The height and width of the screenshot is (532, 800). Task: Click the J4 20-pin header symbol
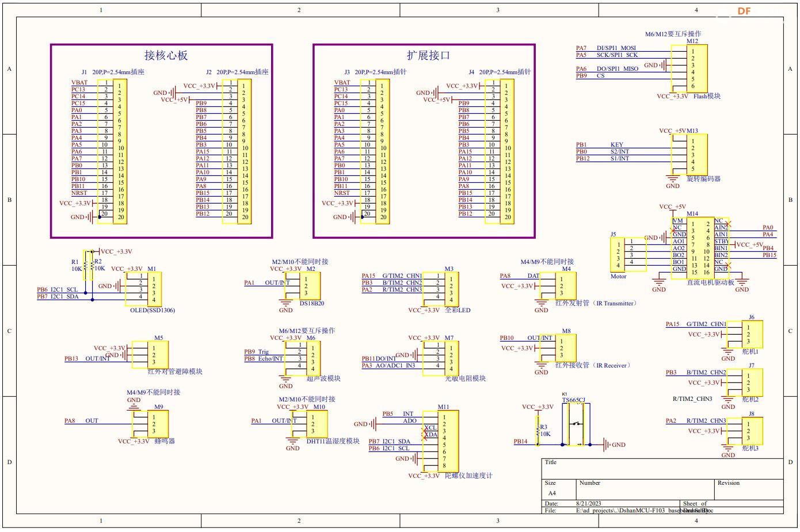tap(500, 151)
